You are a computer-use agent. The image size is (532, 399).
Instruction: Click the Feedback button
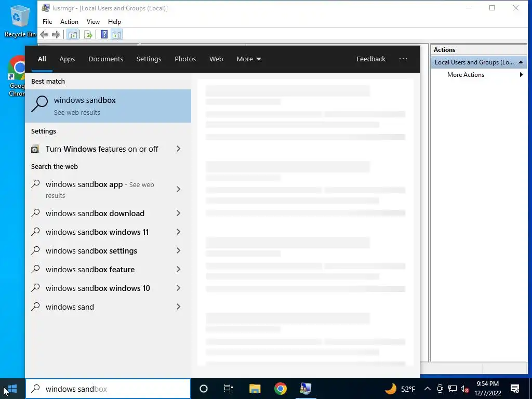tap(371, 59)
